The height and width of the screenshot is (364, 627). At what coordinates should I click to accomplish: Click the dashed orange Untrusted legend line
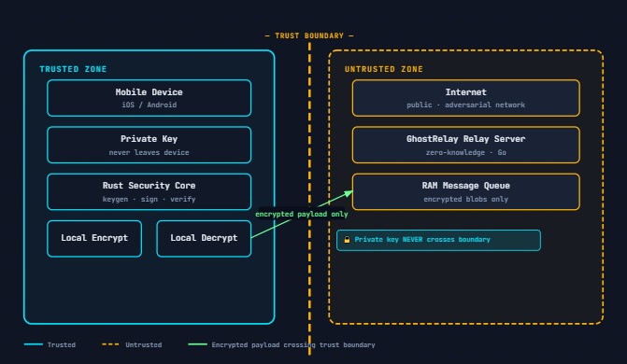110,344
